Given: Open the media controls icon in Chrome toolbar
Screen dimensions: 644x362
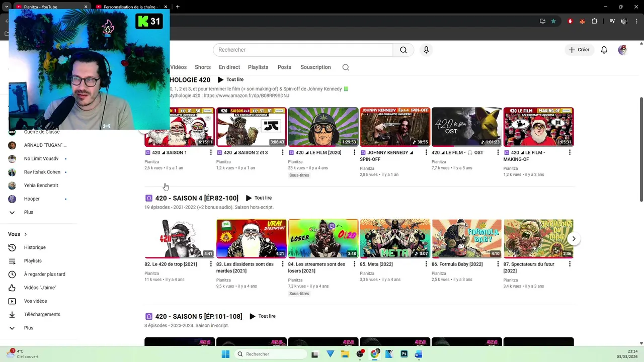Looking at the screenshot, I should click(612, 21).
